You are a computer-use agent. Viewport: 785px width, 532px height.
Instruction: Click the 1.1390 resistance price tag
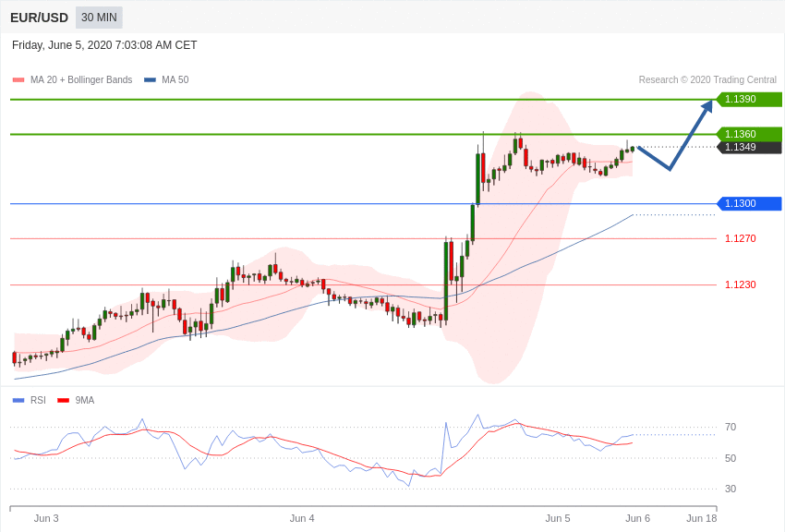(x=749, y=99)
